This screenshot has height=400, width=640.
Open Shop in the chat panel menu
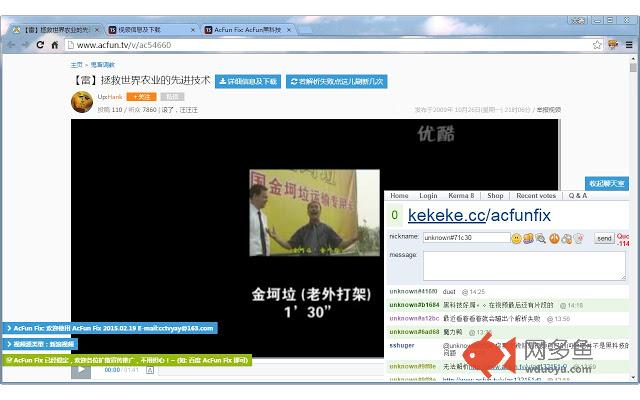495,196
